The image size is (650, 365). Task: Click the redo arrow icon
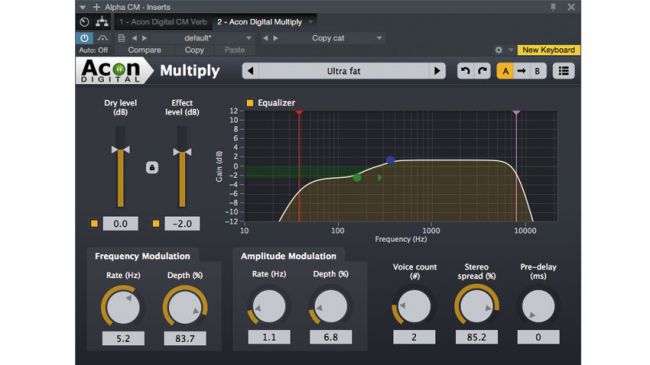point(482,71)
